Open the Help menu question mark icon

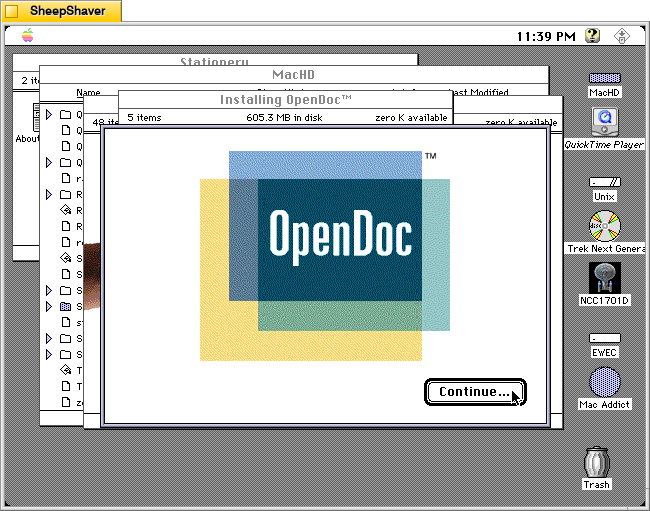[x=593, y=36]
